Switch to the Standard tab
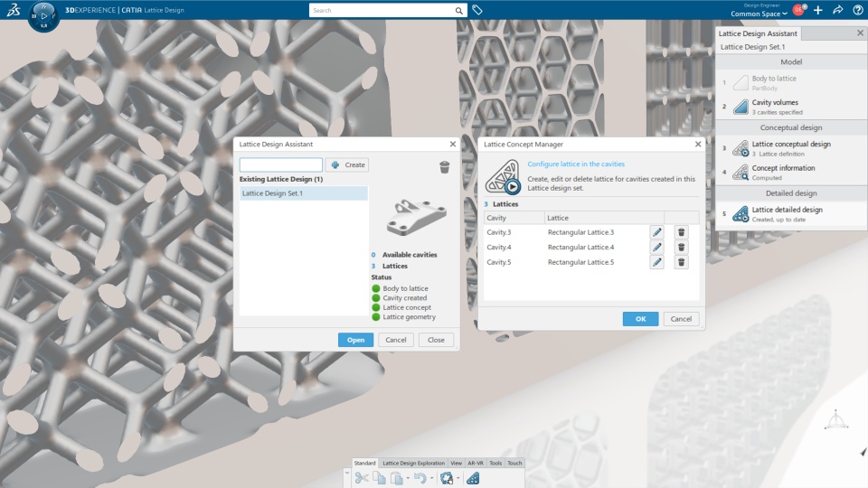Viewport: 868px width, 488px height. click(364, 463)
